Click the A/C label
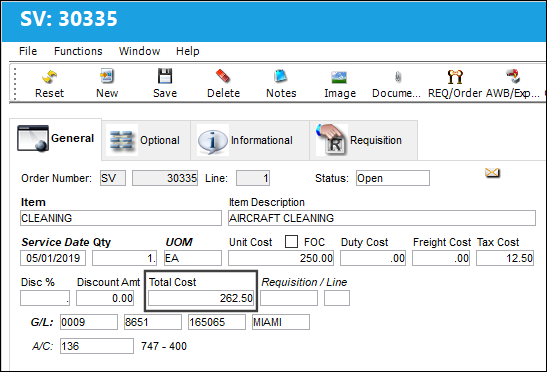The width and height of the screenshot is (547, 372). tap(43, 346)
